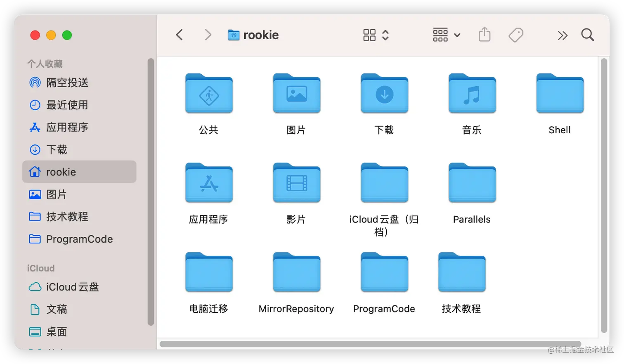Image resolution: width=624 pixels, height=364 pixels.
Task: Open Downloads (下载) in sidebar
Action: [x=79, y=149]
